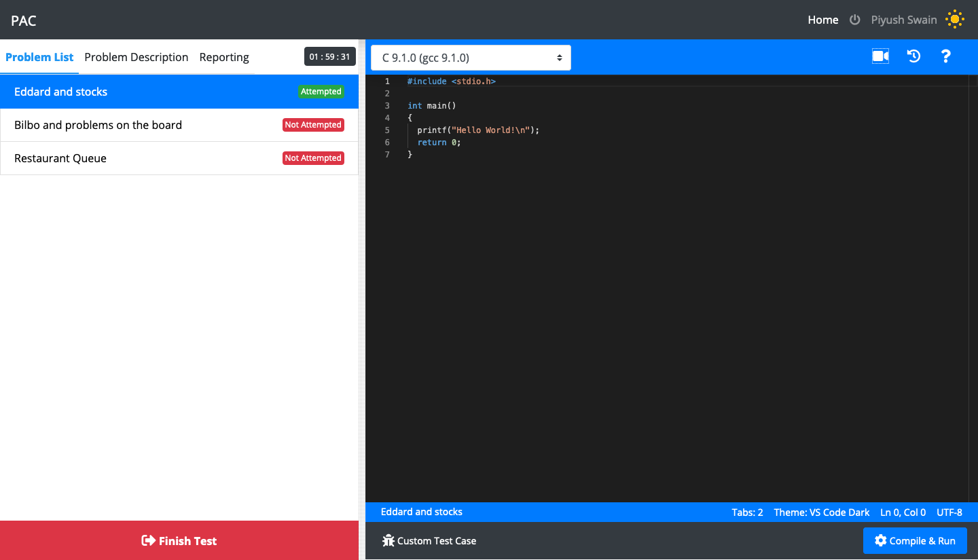Click the gear icon on Compile & Run

881,540
